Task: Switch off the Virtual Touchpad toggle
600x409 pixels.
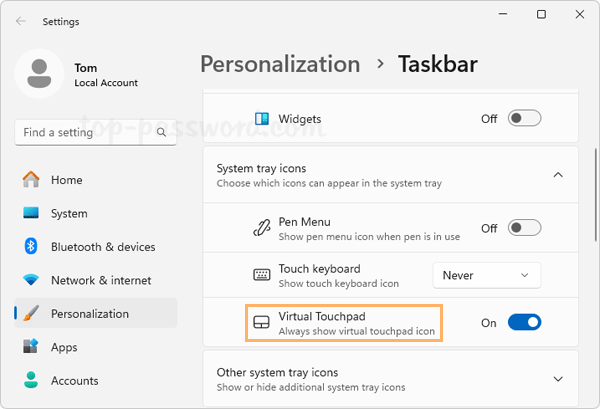Action: 524,323
